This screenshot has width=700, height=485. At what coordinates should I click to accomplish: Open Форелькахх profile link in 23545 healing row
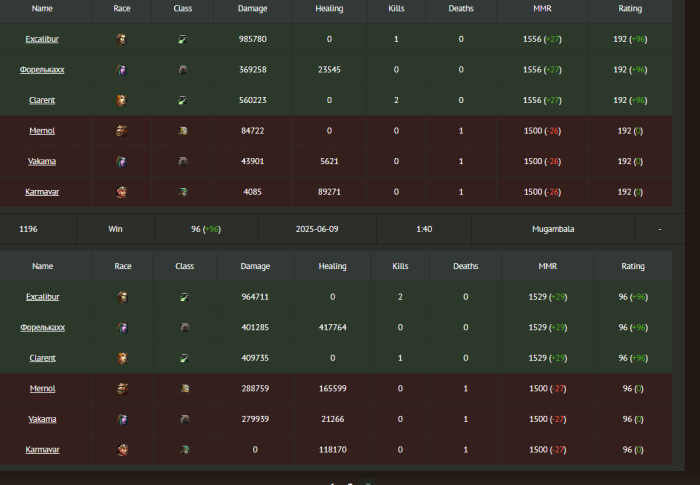(41, 70)
